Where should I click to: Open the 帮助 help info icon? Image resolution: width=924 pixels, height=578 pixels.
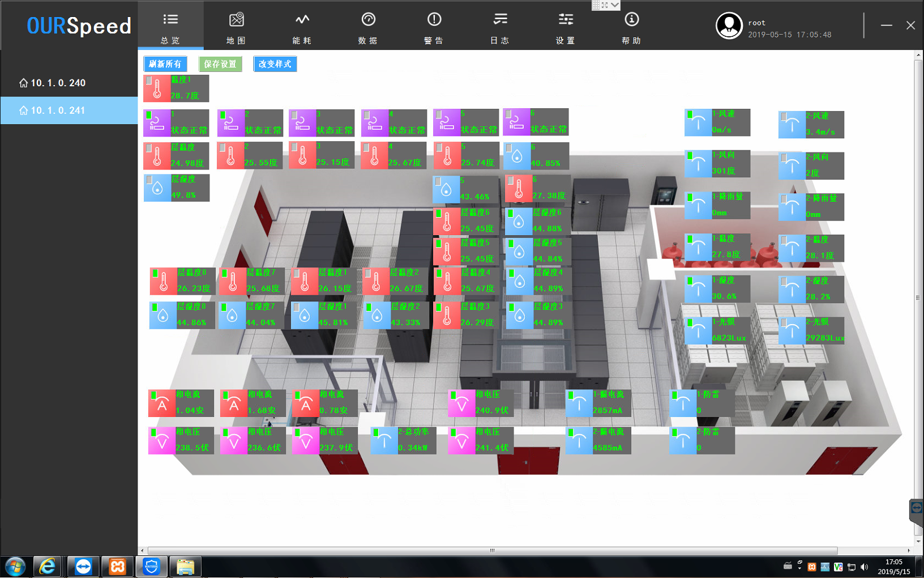pyautogui.click(x=631, y=20)
